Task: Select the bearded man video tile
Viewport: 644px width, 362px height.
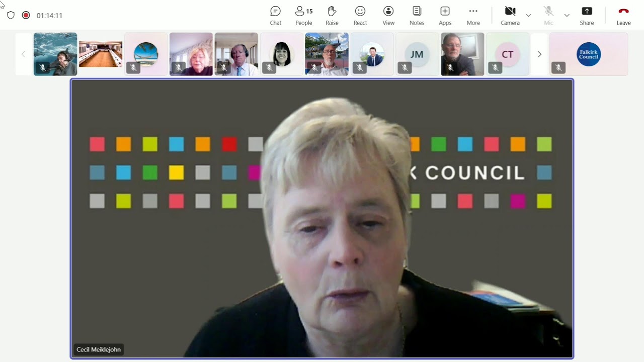Action: coord(462,54)
